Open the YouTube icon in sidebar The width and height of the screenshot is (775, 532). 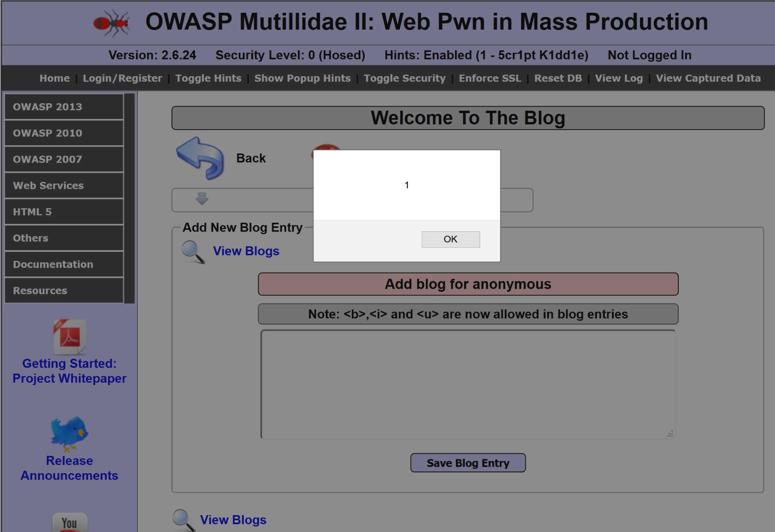pos(70,522)
